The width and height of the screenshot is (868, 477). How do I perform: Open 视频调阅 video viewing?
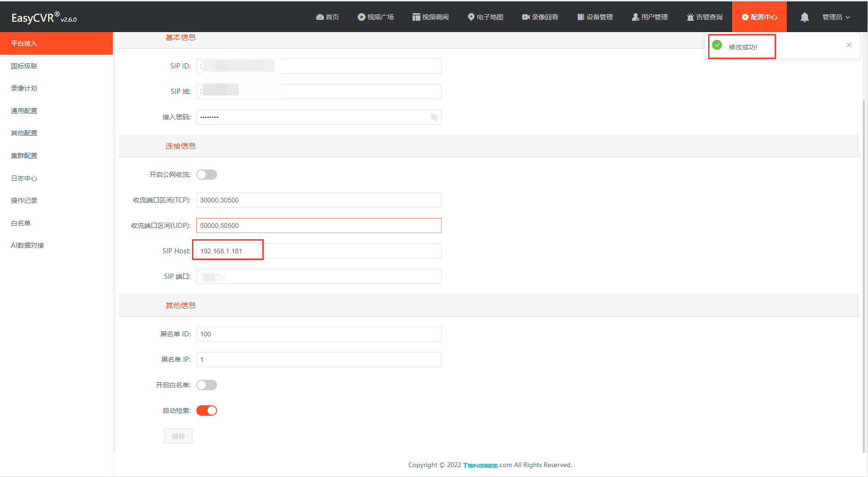coord(430,17)
